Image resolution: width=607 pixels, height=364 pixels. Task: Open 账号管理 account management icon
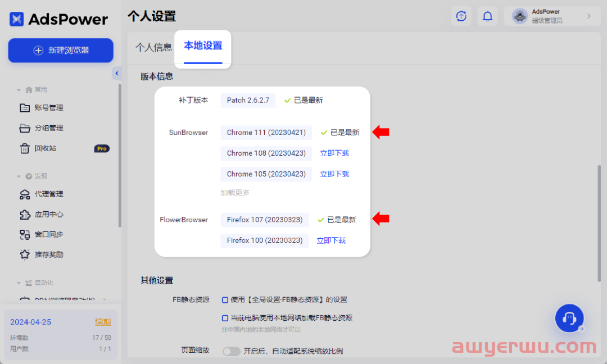(25, 108)
